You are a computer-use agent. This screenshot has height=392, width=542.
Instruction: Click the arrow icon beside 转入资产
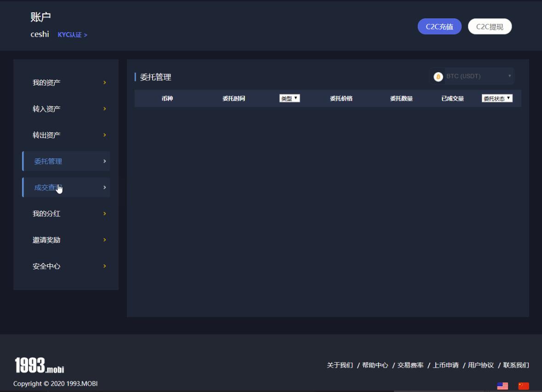(104, 109)
